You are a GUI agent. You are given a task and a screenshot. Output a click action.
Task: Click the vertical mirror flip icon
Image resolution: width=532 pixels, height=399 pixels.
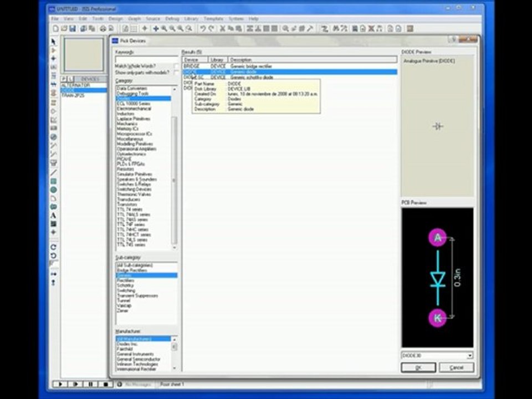pos(53,282)
